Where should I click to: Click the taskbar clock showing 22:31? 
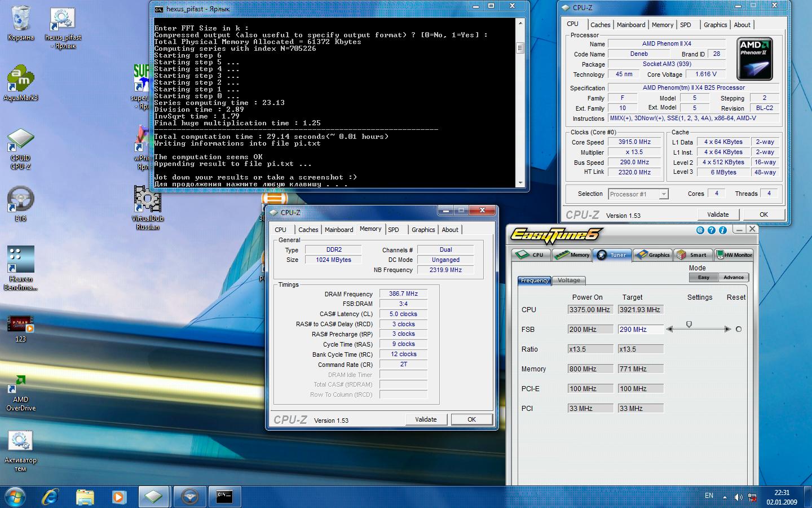(782, 497)
